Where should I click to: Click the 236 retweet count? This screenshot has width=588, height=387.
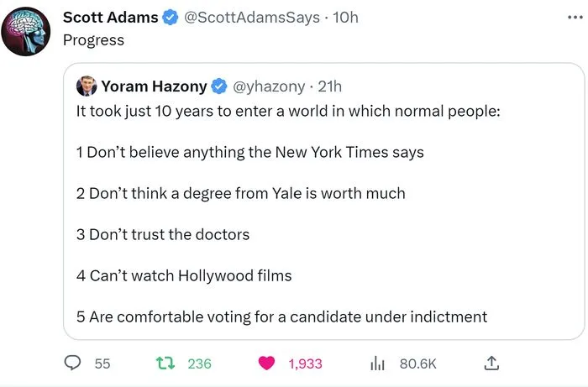[199, 363]
